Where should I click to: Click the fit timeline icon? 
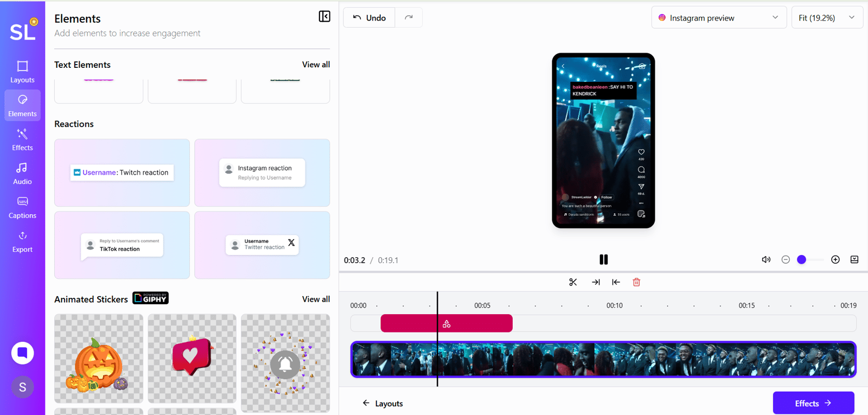coord(854,260)
